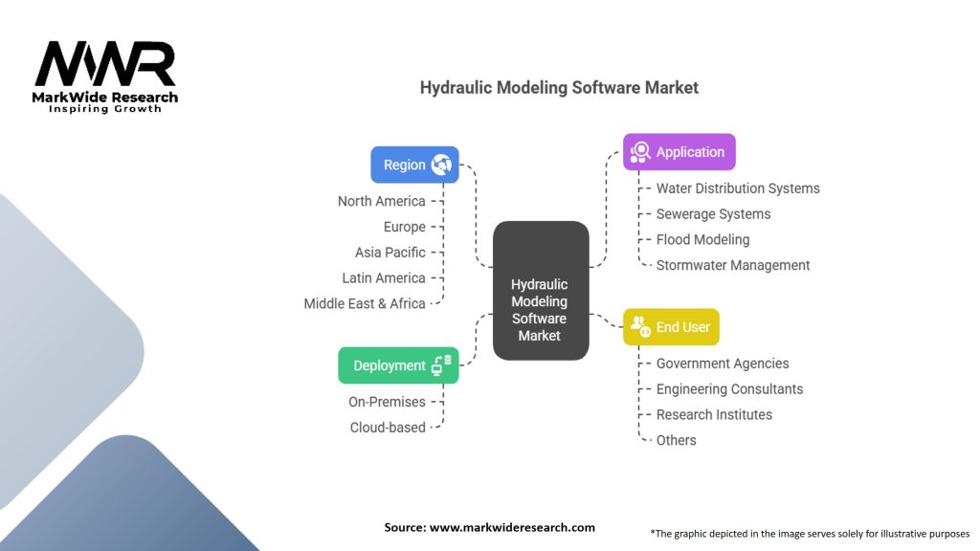
Task: Click the central Hydraulic Modeling Software Market node
Action: 541,291
